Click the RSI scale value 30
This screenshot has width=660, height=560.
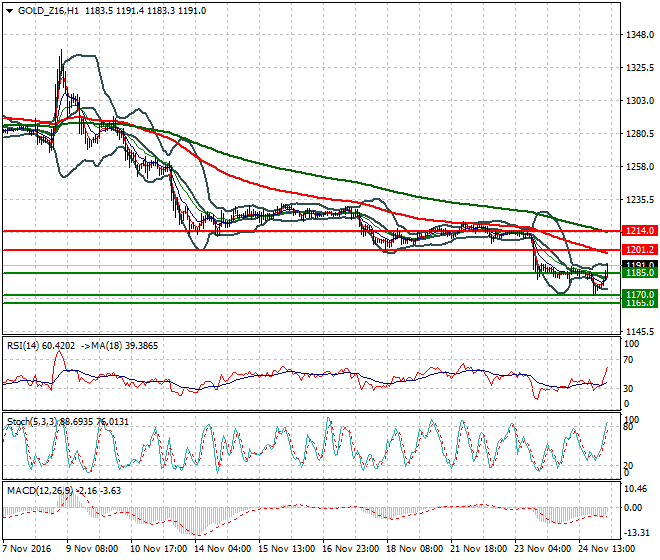point(628,388)
